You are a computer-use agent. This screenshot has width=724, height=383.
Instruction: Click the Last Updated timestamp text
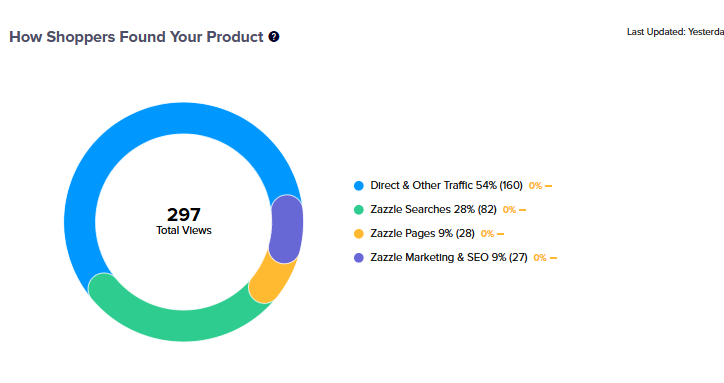[x=675, y=32]
